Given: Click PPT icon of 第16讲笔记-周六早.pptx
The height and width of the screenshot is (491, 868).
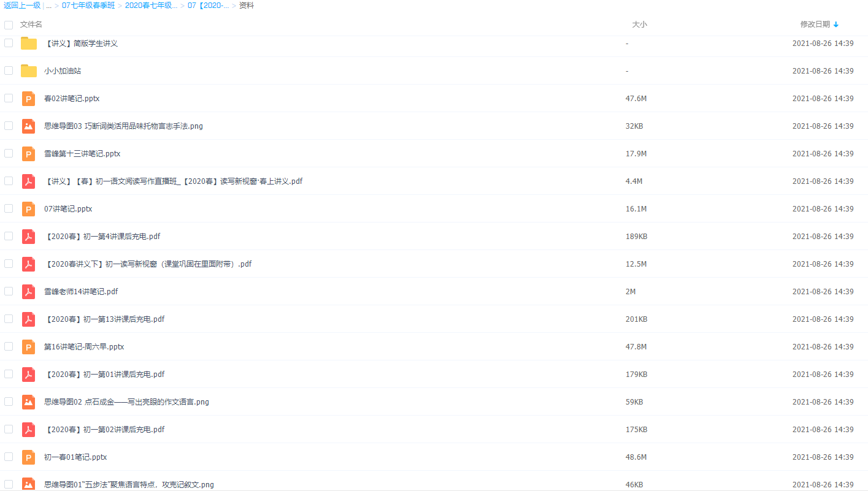Looking at the screenshot, I should (28, 347).
